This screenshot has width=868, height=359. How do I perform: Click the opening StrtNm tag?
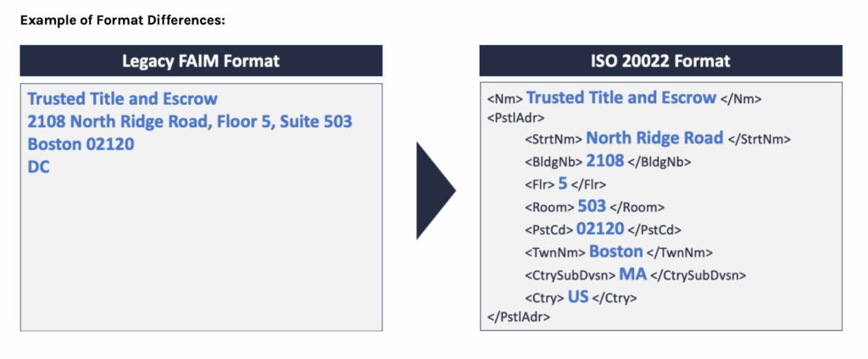554,139
